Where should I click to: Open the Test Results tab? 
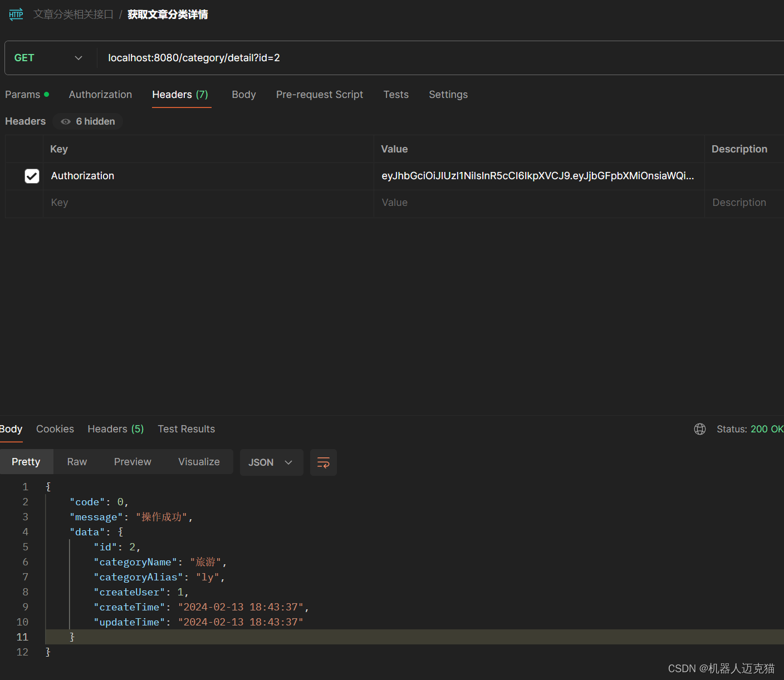(x=187, y=429)
